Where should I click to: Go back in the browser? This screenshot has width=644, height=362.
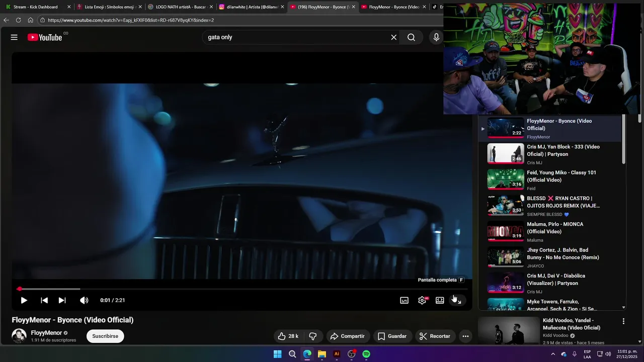[x=6, y=20]
